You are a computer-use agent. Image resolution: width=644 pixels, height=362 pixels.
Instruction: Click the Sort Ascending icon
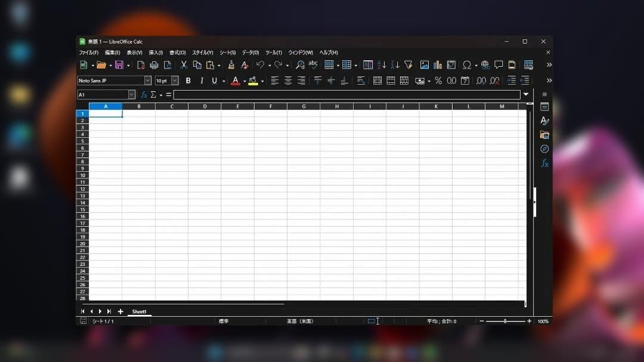point(382,65)
